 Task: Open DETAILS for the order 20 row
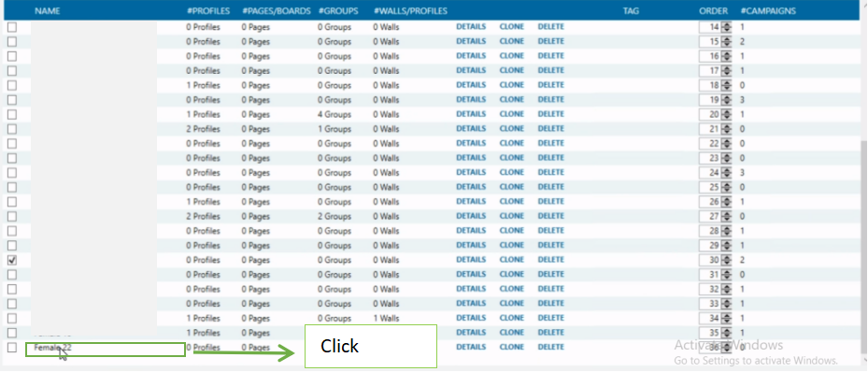tap(471, 114)
